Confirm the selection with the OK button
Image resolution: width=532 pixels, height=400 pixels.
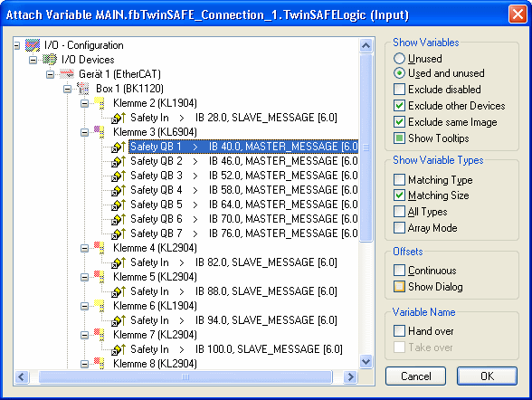487,376
